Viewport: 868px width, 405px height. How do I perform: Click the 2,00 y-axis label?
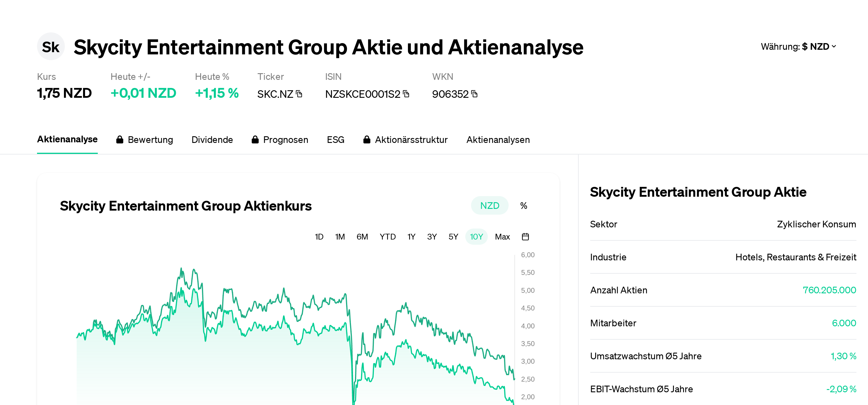pyautogui.click(x=528, y=397)
